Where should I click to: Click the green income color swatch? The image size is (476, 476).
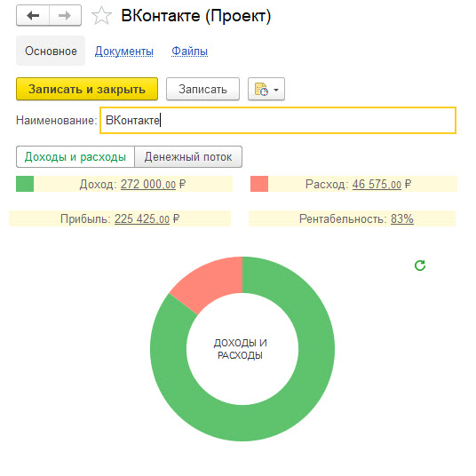pos(25,184)
